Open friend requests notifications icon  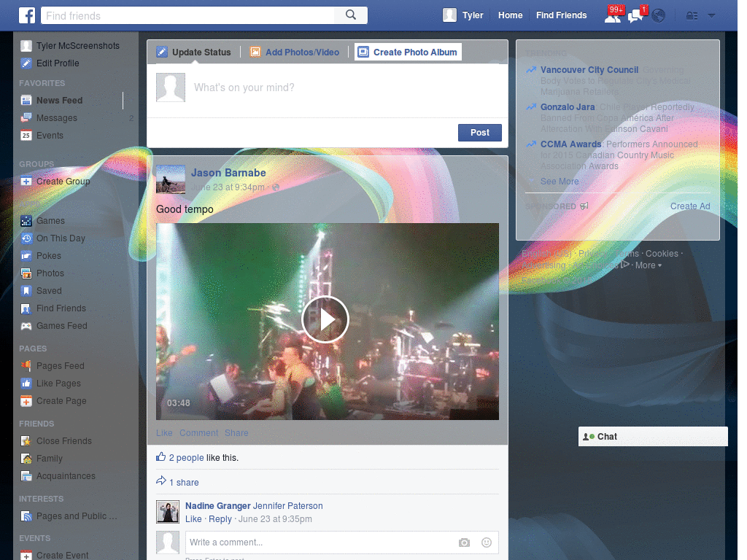613,15
